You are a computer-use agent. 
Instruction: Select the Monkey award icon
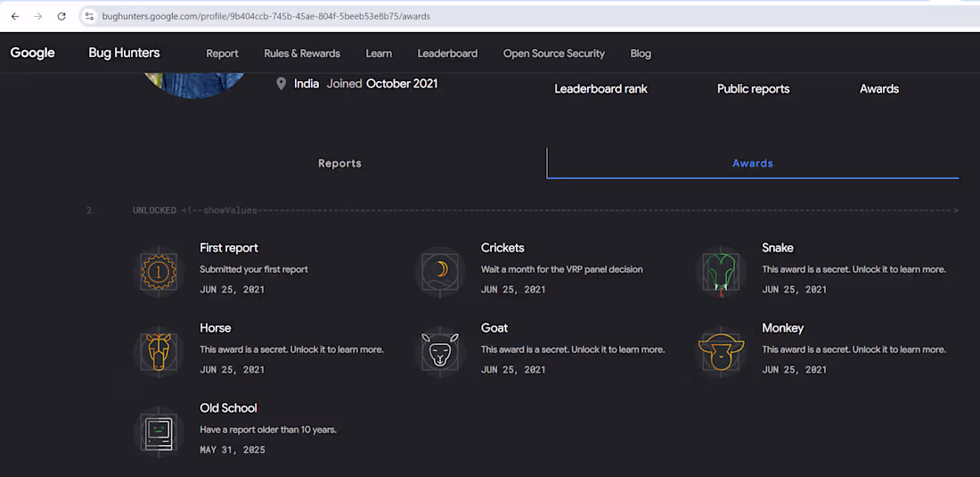point(722,351)
